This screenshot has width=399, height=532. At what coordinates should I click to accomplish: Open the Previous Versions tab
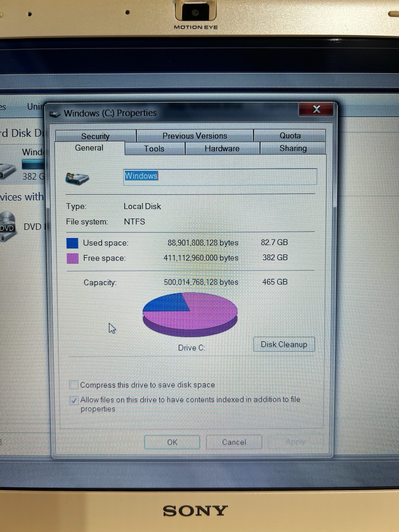click(195, 136)
